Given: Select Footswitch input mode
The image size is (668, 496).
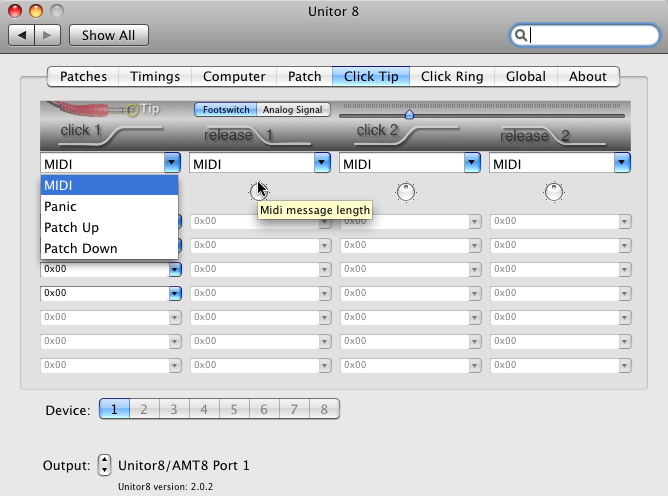Looking at the screenshot, I should (x=225, y=110).
